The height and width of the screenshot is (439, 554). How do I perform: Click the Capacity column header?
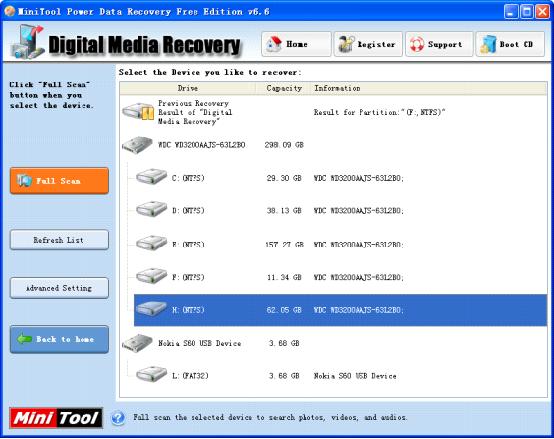coord(283,88)
